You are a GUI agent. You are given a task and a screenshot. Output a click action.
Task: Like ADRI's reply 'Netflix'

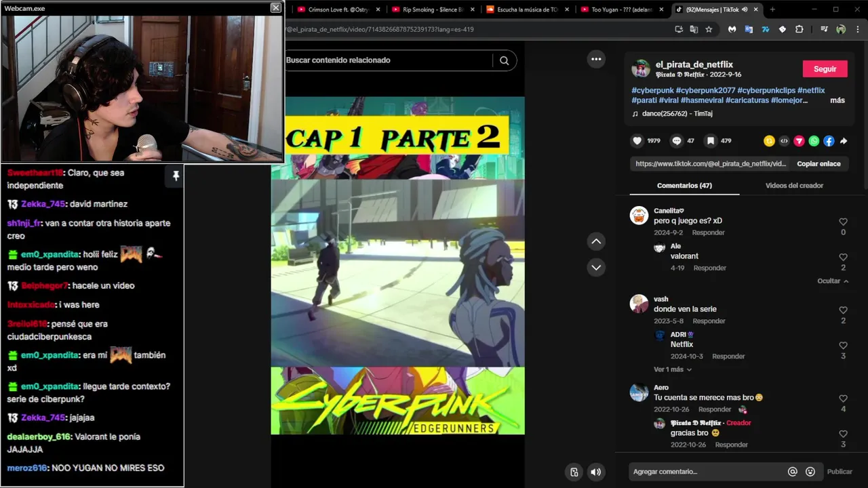click(843, 345)
